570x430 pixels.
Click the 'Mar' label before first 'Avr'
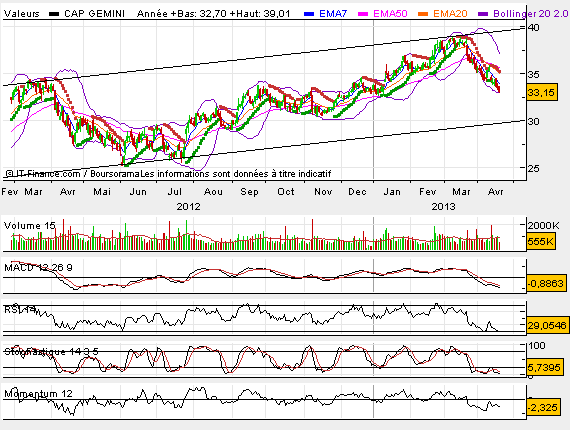coord(33,192)
